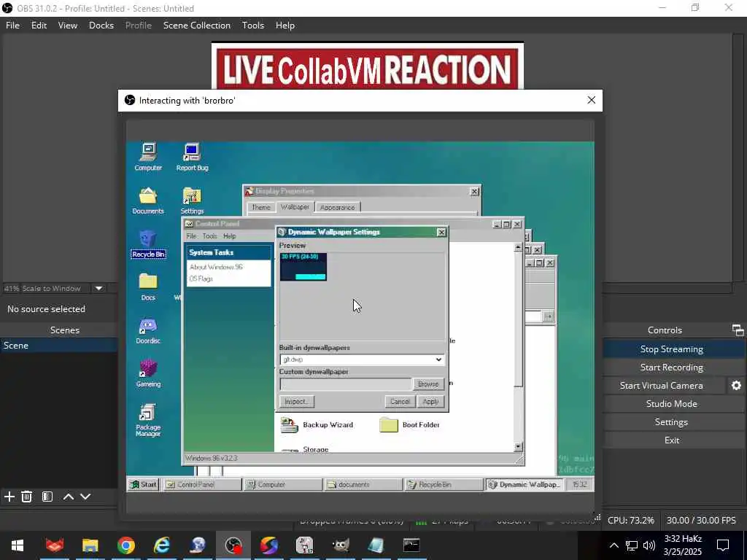Open the GIMP taskbar icon
747x560 pixels.
340,545
